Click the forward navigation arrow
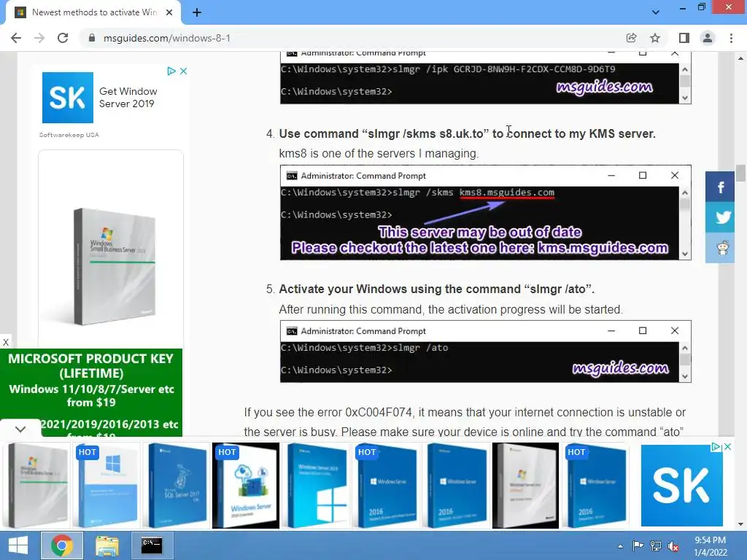This screenshot has height=560, width=747. 39,38
